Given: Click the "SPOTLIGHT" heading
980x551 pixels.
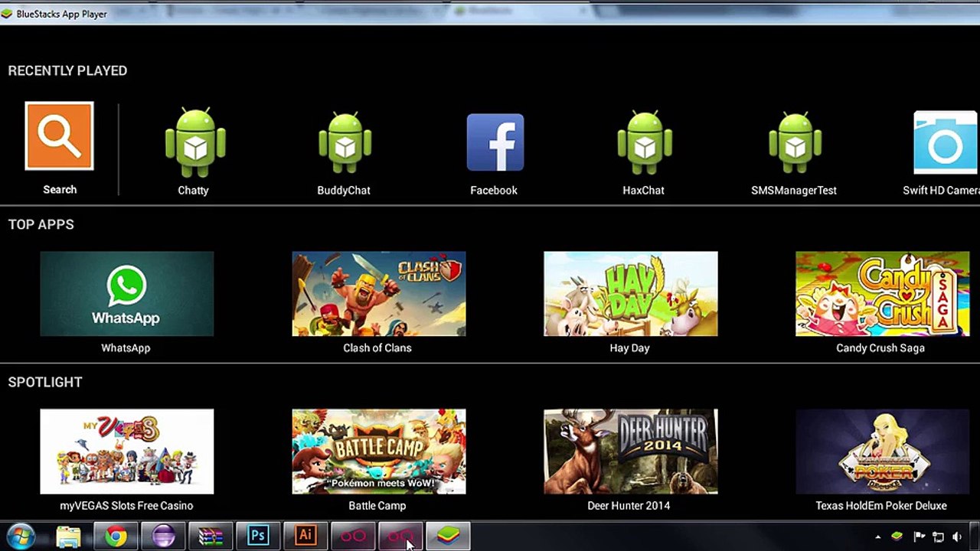Looking at the screenshot, I should click(x=45, y=382).
